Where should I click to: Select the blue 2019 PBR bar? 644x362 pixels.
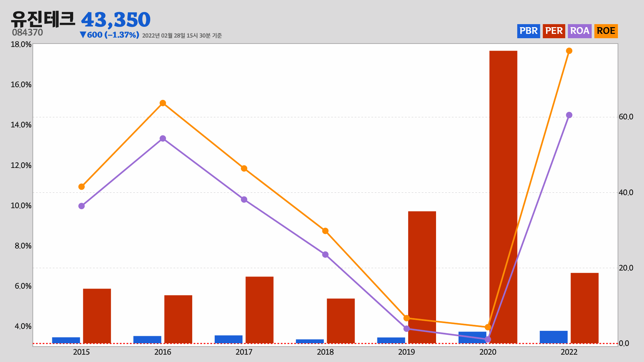click(x=391, y=340)
